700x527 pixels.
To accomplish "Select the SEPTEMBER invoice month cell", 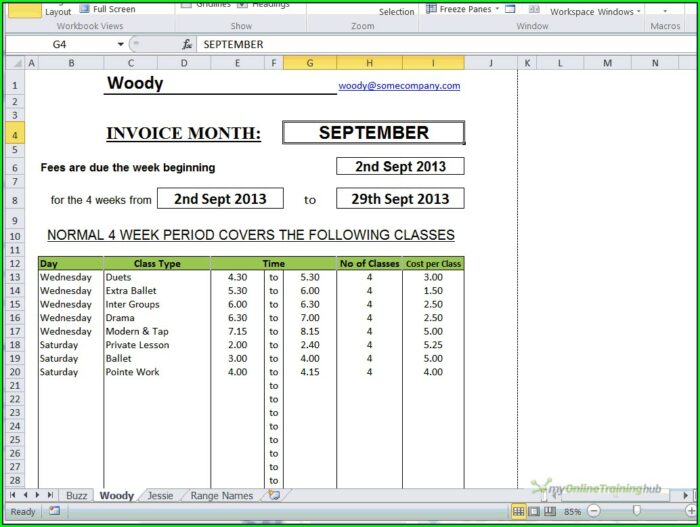I will point(374,133).
